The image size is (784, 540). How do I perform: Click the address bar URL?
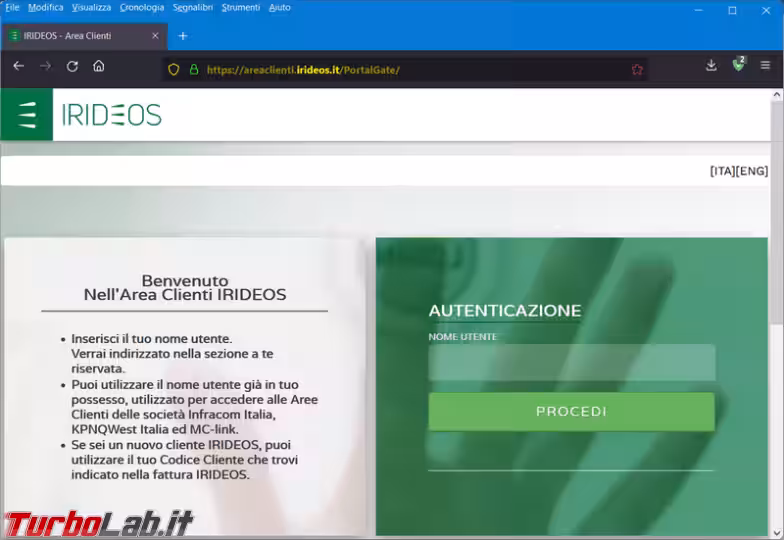click(x=303, y=70)
